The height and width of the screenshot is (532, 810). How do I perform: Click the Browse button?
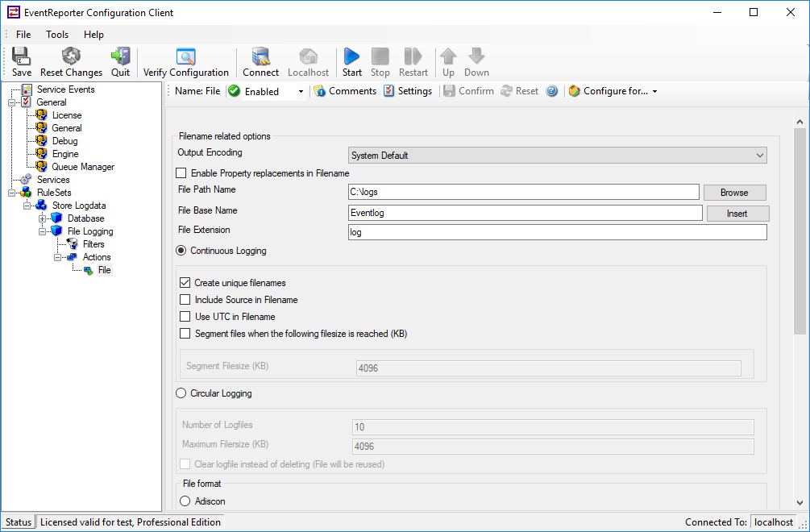(x=734, y=193)
